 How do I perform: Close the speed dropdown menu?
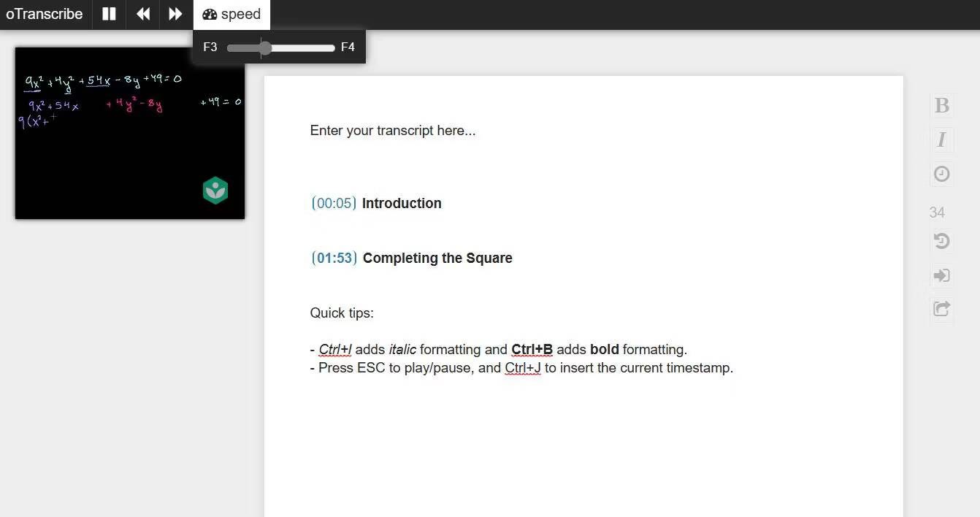tap(231, 15)
